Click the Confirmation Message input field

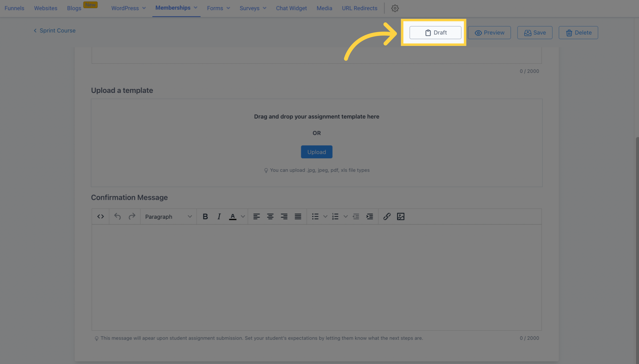pyautogui.click(x=316, y=277)
